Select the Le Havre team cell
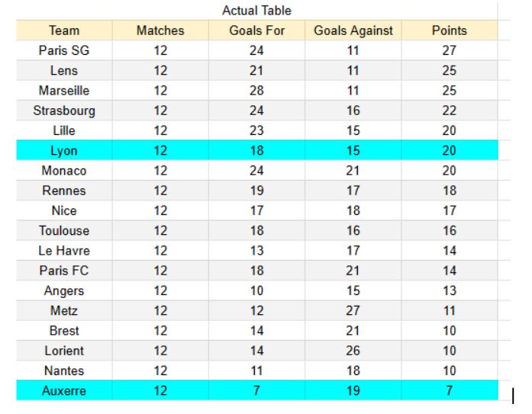The height and width of the screenshot is (414, 532). coord(63,251)
